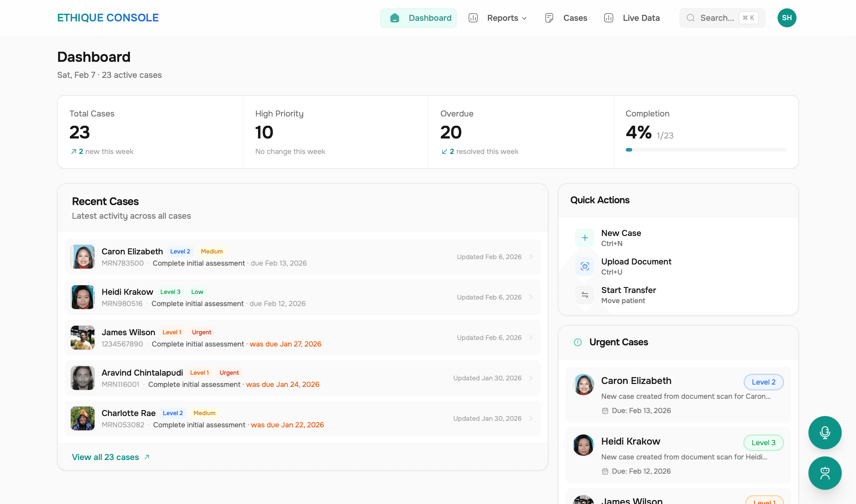Switch to the Dashboard tab

[x=430, y=18]
